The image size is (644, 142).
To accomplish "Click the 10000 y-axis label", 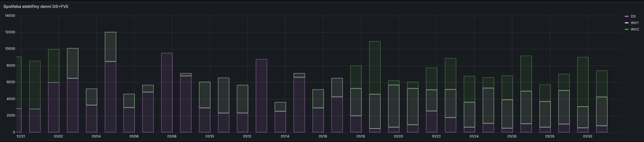I will pyautogui.click(x=10, y=49).
